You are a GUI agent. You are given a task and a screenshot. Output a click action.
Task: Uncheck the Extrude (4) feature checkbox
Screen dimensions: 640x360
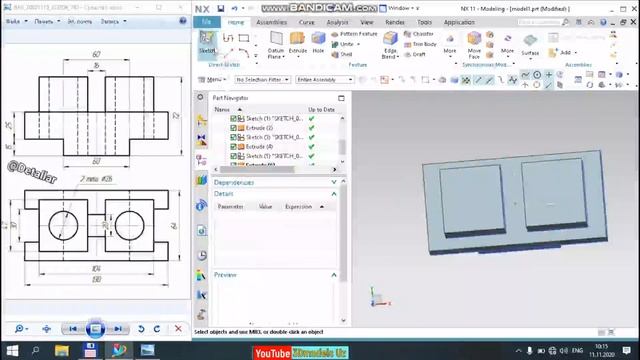coord(233,147)
